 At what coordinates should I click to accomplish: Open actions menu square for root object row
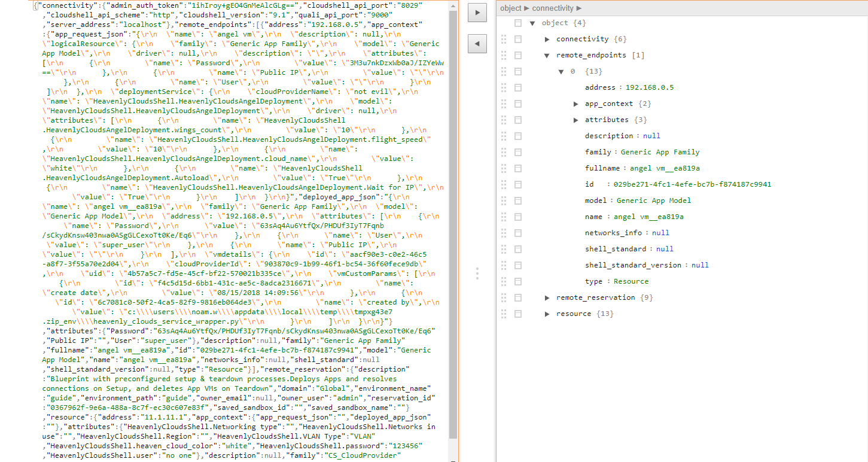[x=518, y=23]
